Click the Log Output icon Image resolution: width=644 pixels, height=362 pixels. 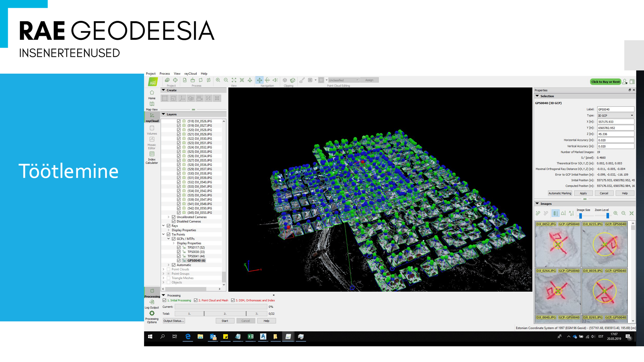tap(152, 302)
